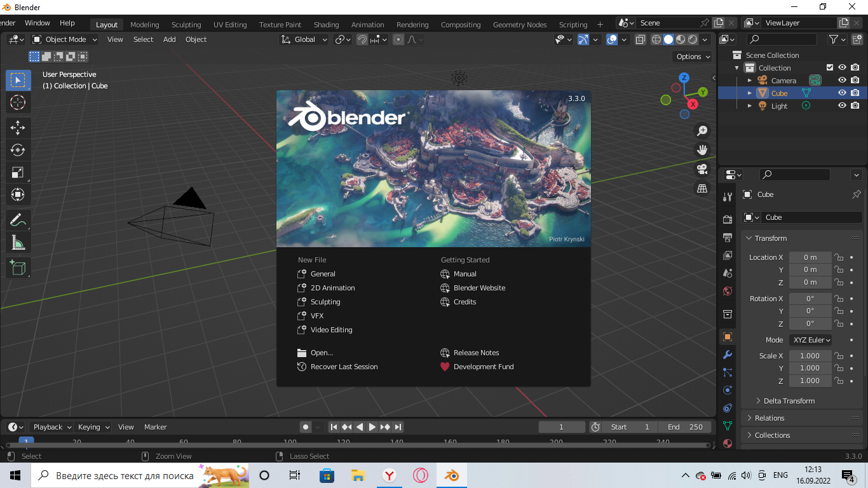Click the play animation button

pos(372,427)
